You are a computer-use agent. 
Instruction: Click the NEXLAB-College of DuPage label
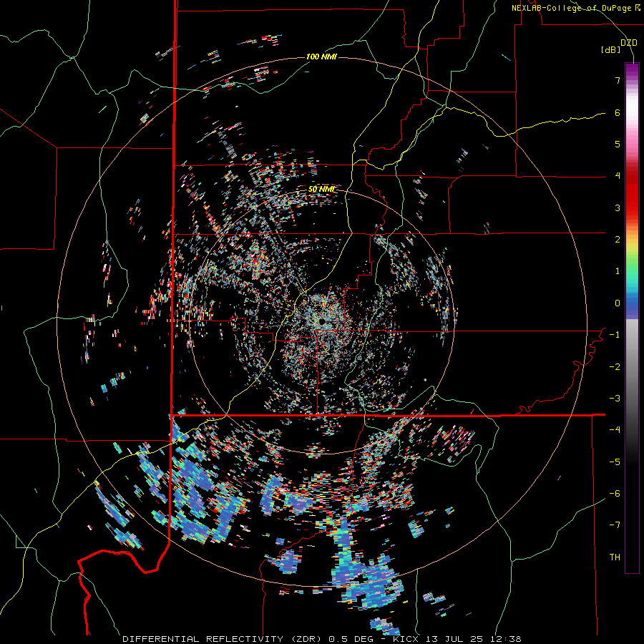571,8
